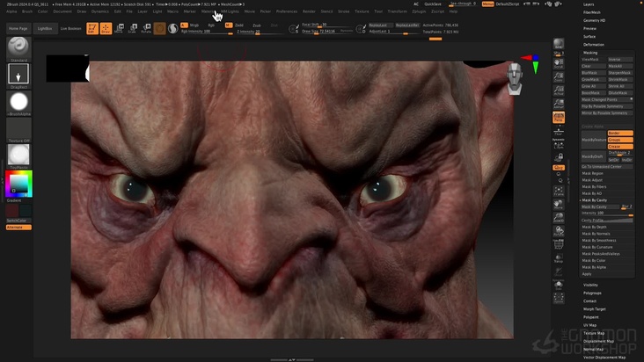The image size is (644, 362).
Task: Click the BlurMask button
Action: 594,73
